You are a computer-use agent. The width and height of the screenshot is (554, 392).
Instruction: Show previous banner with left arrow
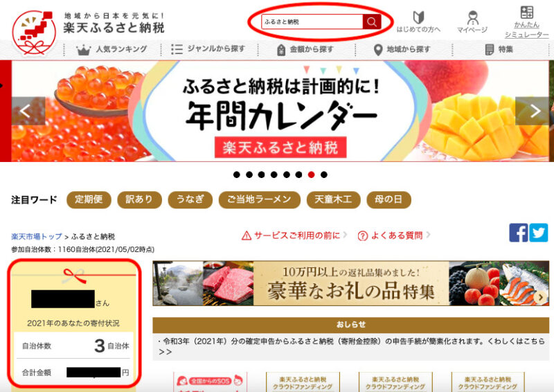click(28, 111)
